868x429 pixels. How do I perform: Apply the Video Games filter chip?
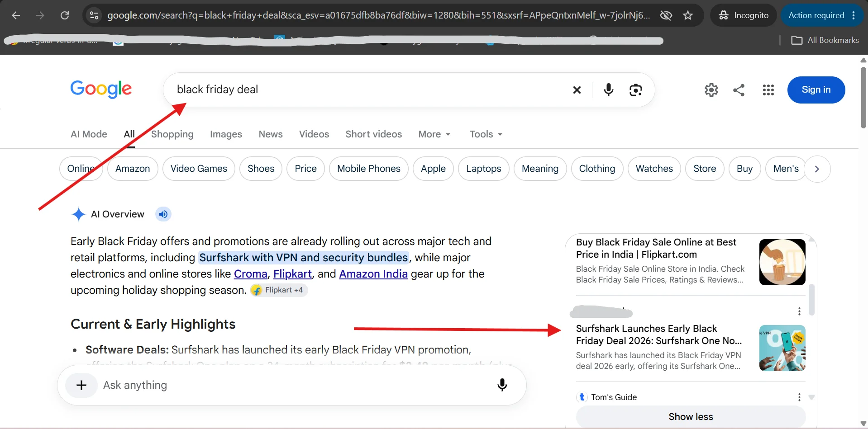tap(199, 169)
